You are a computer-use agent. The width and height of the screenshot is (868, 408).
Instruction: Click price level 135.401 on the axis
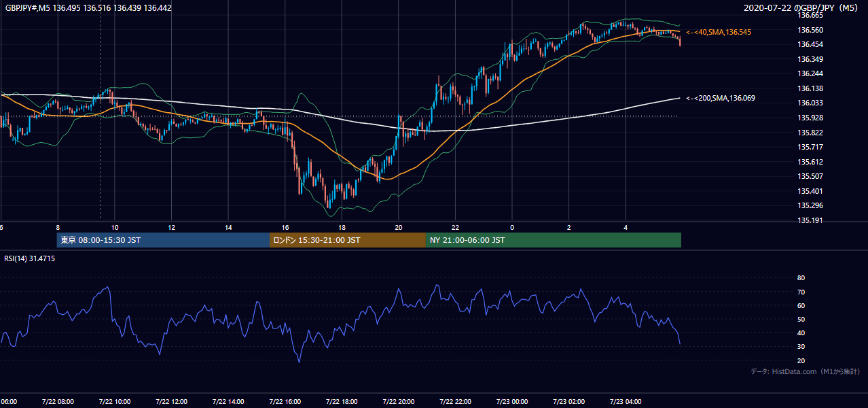tap(810, 191)
